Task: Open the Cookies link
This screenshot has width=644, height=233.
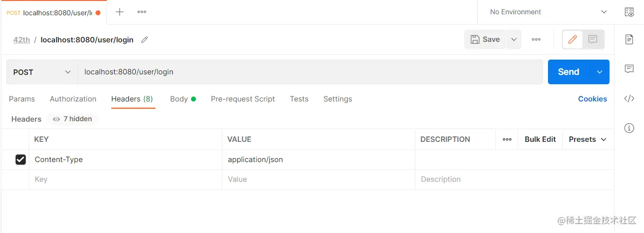Action: pyautogui.click(x=592, y=99)
